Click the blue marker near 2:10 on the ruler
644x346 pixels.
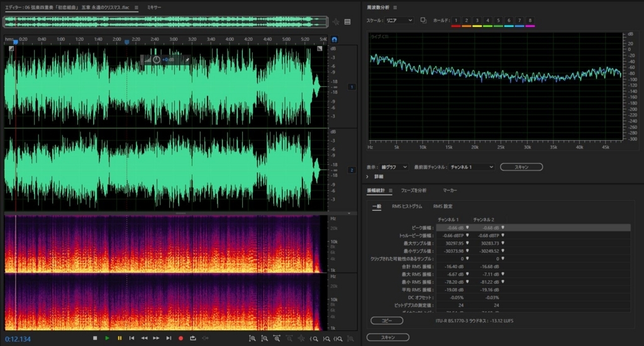127,42
